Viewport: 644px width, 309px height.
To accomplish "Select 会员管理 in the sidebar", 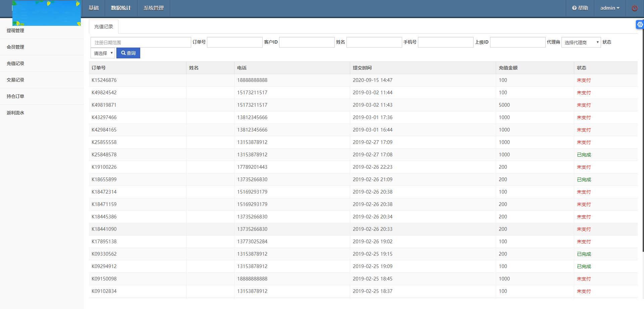I will (x=15, y=47).
